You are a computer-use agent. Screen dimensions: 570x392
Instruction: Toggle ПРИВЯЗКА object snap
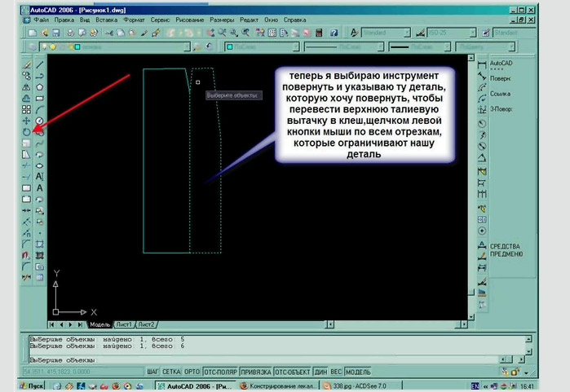click(256, 372)
